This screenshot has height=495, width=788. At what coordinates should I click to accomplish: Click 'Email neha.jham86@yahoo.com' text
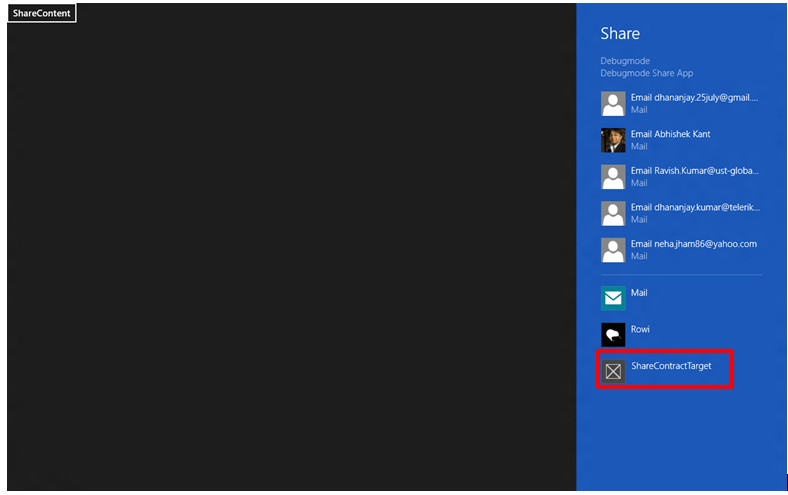(693, 244)
